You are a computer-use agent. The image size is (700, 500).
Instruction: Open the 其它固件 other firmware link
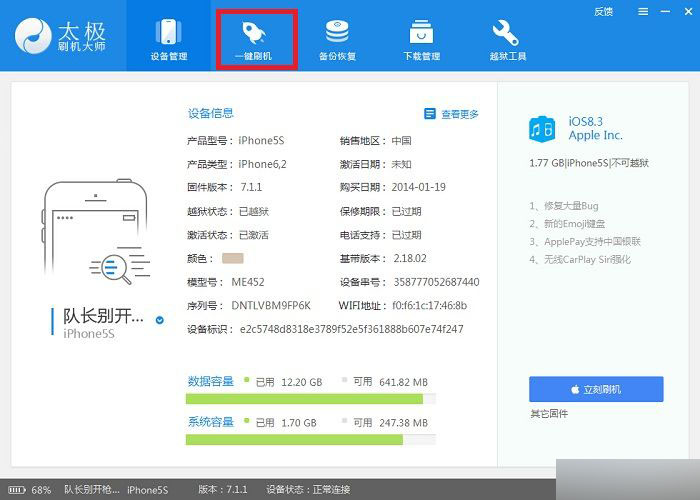(x=549, y=414)
